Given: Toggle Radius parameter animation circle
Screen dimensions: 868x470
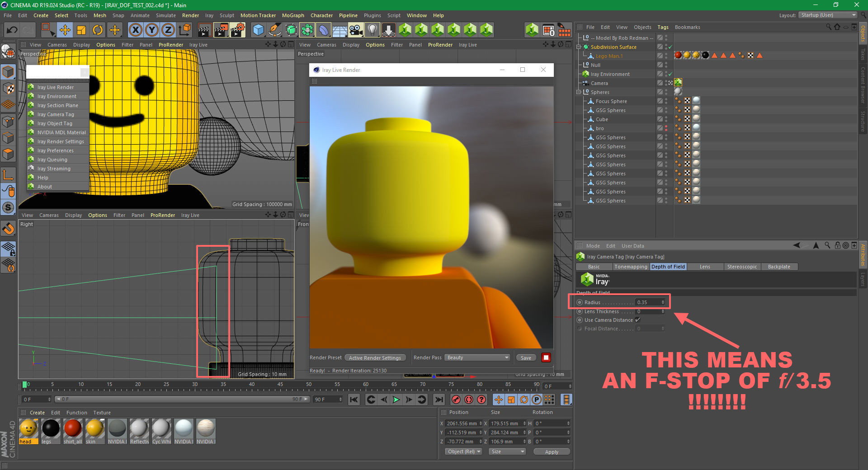Looking at the screenshot, I should (x=580, y=302).
